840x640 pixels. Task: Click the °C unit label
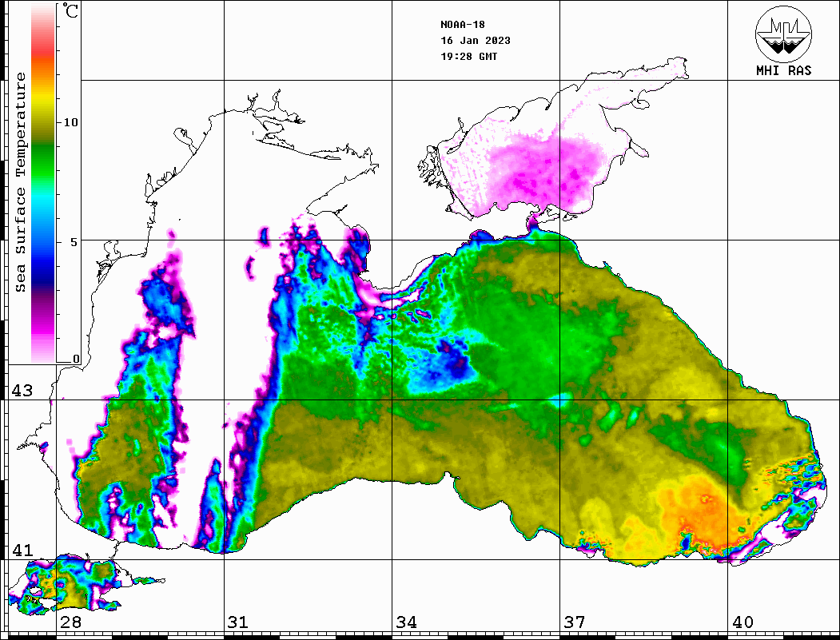[70, 10]
